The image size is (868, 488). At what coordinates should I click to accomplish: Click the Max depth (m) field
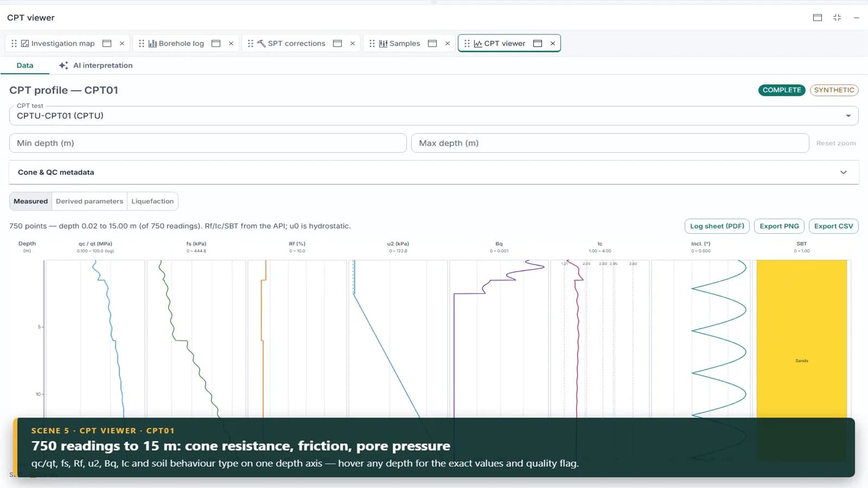pos(610,143)
